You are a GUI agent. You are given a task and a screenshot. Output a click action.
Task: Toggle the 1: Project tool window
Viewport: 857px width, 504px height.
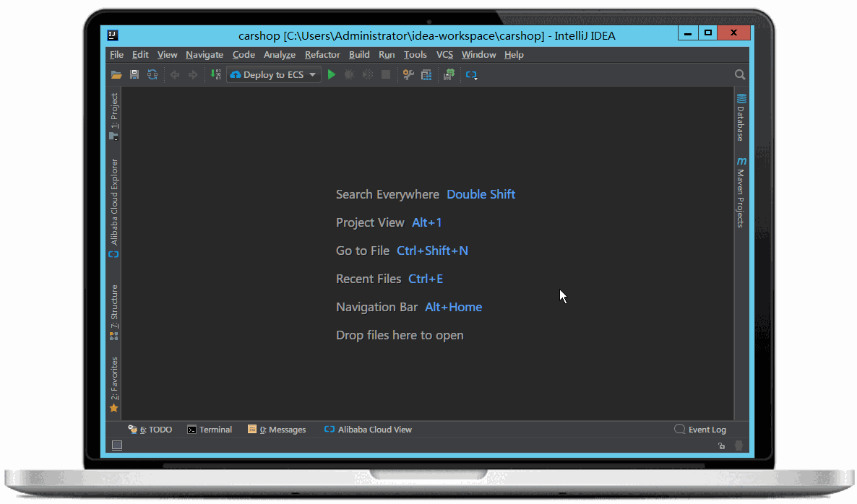(x=113, y=116)
